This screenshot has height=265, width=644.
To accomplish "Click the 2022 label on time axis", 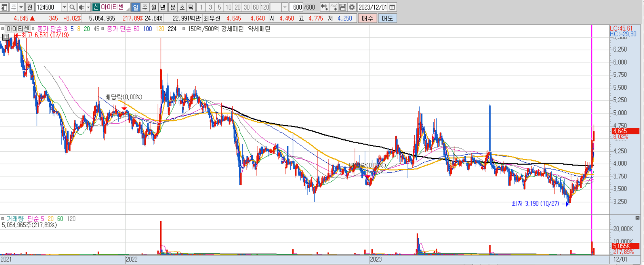I will click(x=132, y=259).
